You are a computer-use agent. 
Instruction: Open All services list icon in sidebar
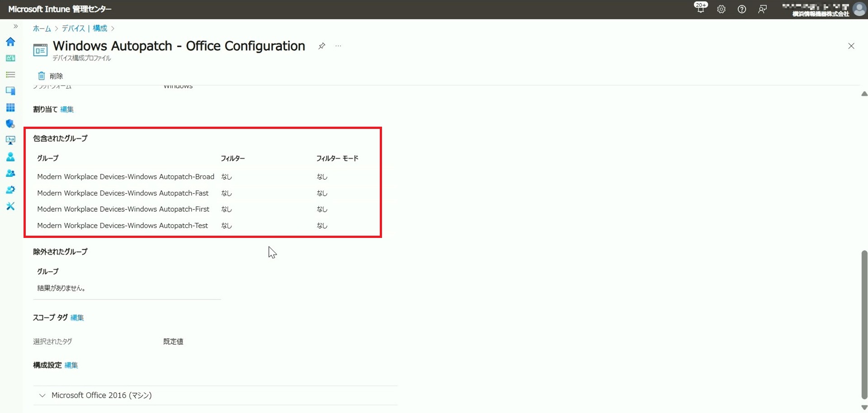click(x=10, y=75)
